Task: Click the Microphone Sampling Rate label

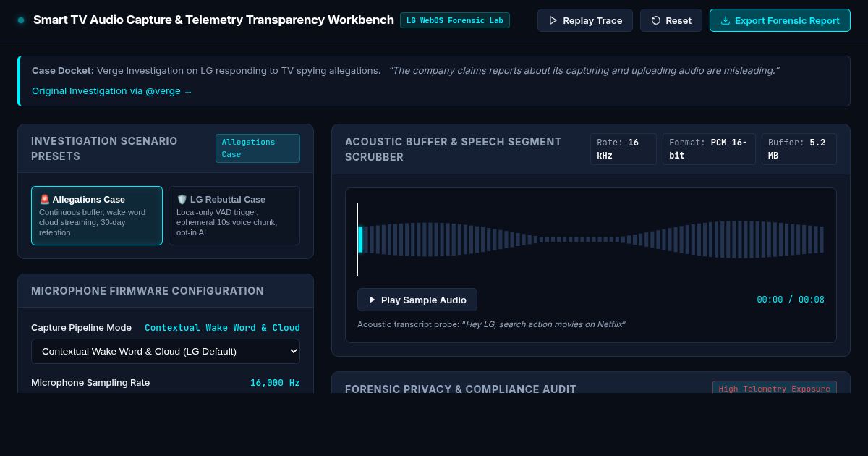Action: click(90, 382)
